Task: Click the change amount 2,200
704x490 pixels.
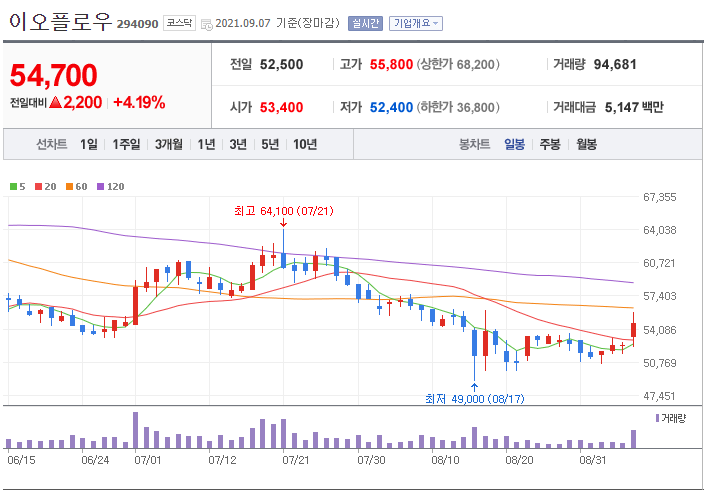Action: pyautogui.click(x=83, y=102)
